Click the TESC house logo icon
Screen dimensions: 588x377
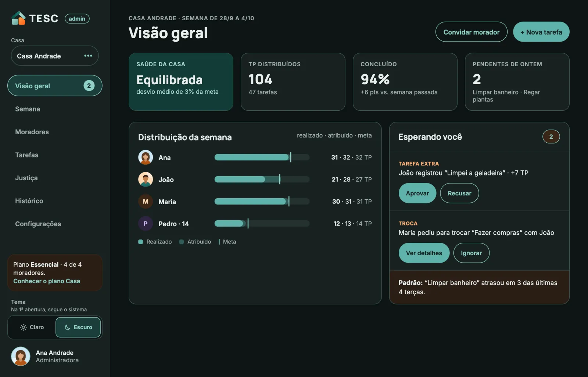18,18
